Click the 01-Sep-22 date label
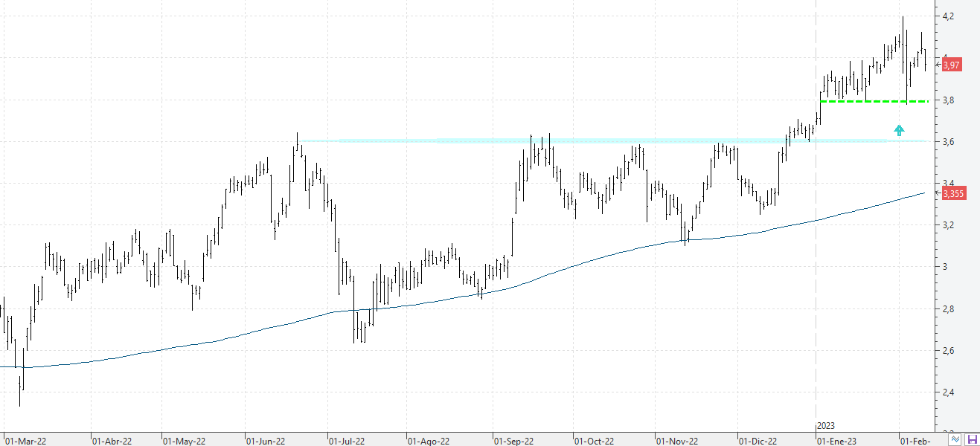Viewport: 980px width, 446px height. (514, 441)
